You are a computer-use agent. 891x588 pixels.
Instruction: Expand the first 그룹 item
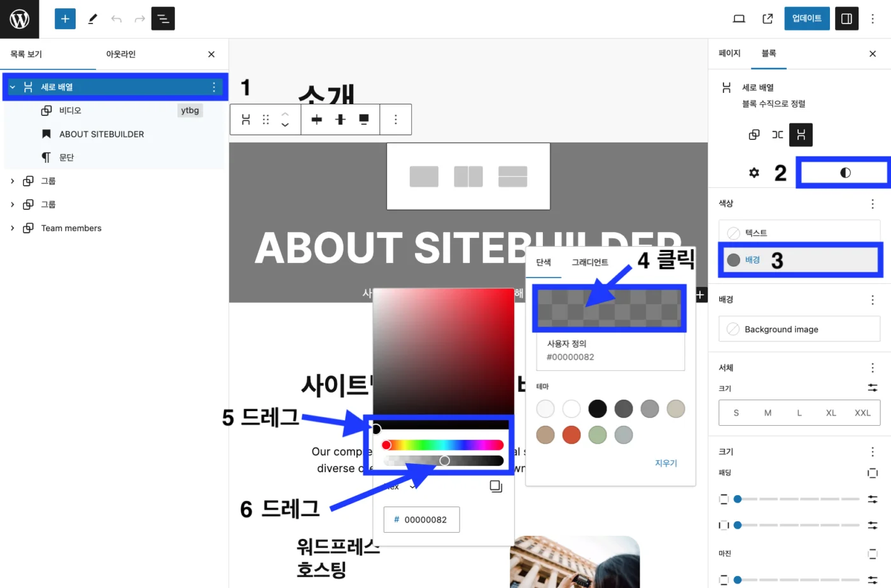pos(12,181)
